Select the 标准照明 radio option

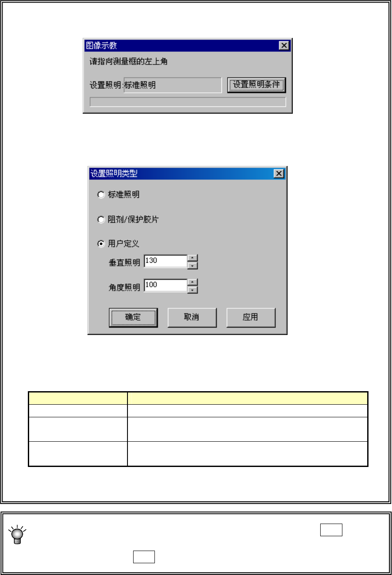click(101, 195)
